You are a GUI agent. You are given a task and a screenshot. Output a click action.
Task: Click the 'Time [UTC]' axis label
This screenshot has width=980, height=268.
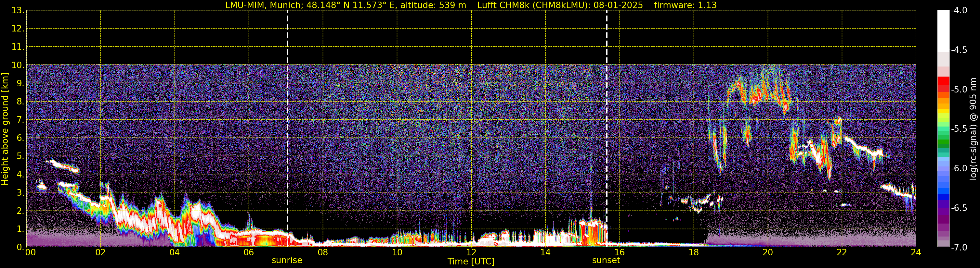(x=471, y=262)
